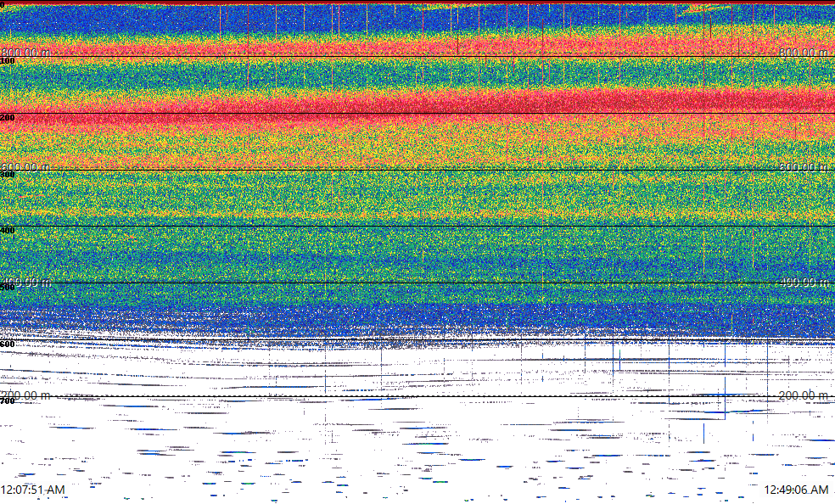Click the 12:07:51 AM start timestamp
The height and width of the screenshot is (504, 835).
pos(32,490)
